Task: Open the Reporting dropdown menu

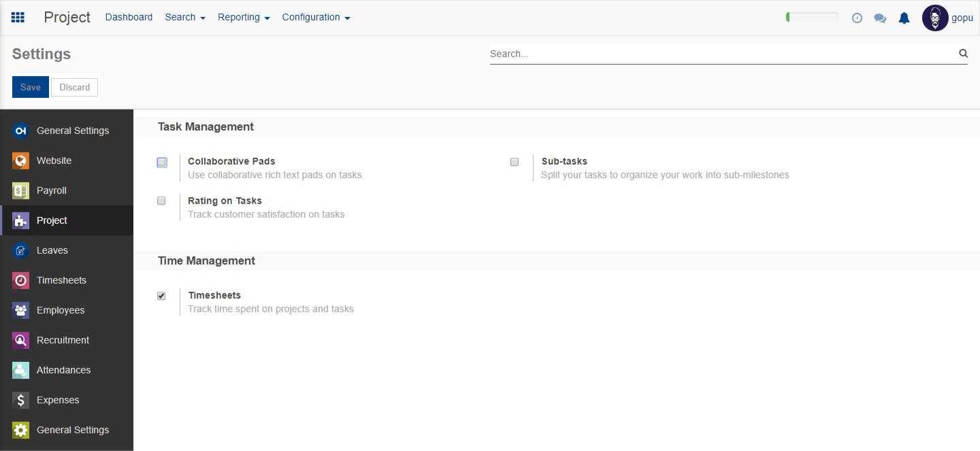Action: click(243, 17)
